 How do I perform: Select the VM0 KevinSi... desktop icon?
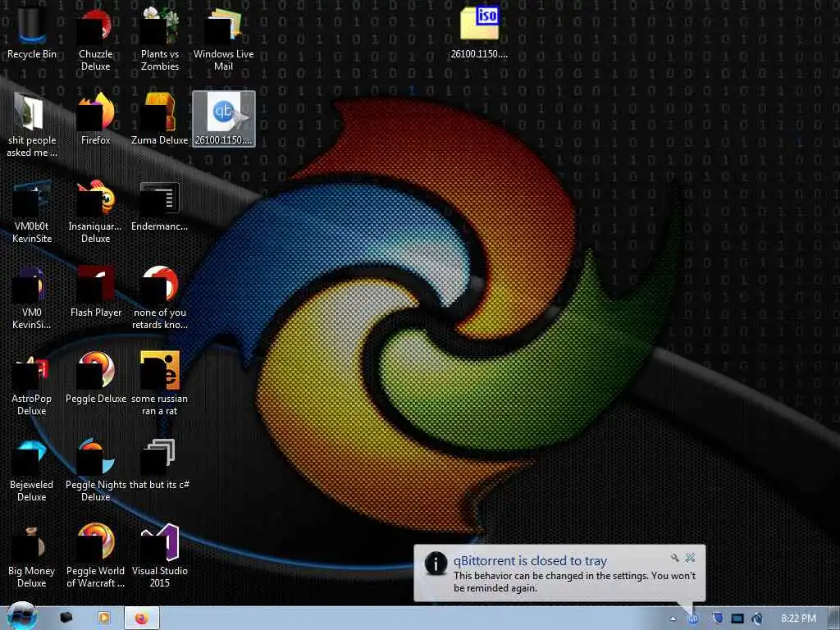[x=32, y=297]
